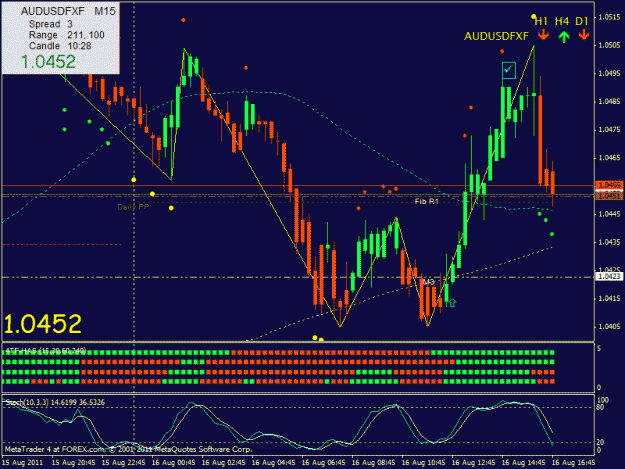Click the 'Candle 10:28' countdown text

coord(60,46)
